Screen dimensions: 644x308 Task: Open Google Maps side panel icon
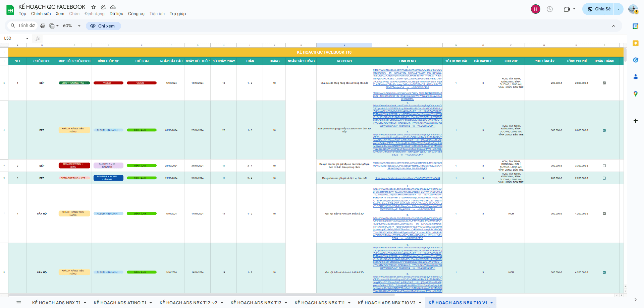(635, 94)
